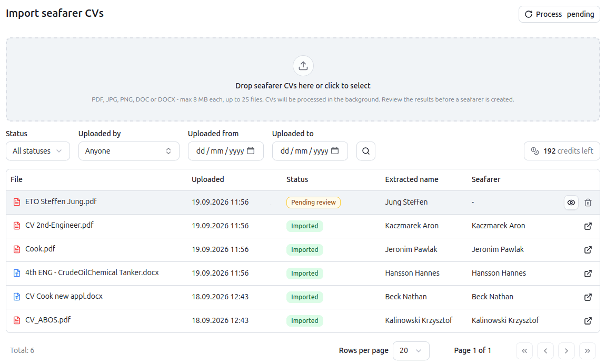
Task: Select 4th ENG - CrudeOilChemical Tanker.docx
Action: coord(92,272)
